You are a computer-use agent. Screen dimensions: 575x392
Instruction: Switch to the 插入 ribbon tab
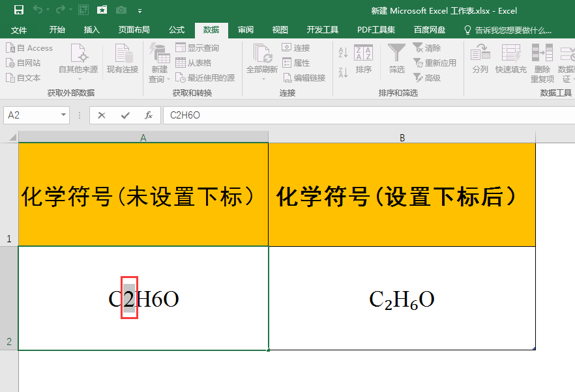pos(92,30)
